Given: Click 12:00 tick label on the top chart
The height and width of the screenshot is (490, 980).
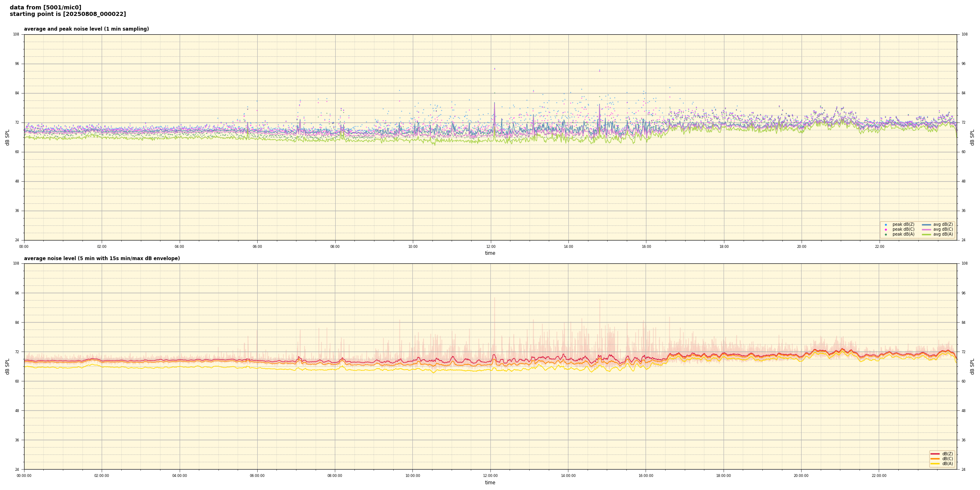Looking at the screenshot, I should (490, 247).
